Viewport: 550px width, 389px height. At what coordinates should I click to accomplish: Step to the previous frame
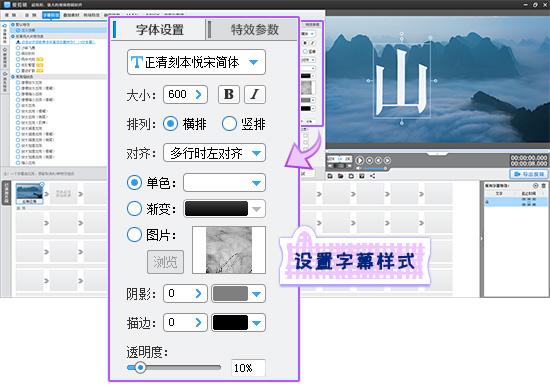[378, 160]
